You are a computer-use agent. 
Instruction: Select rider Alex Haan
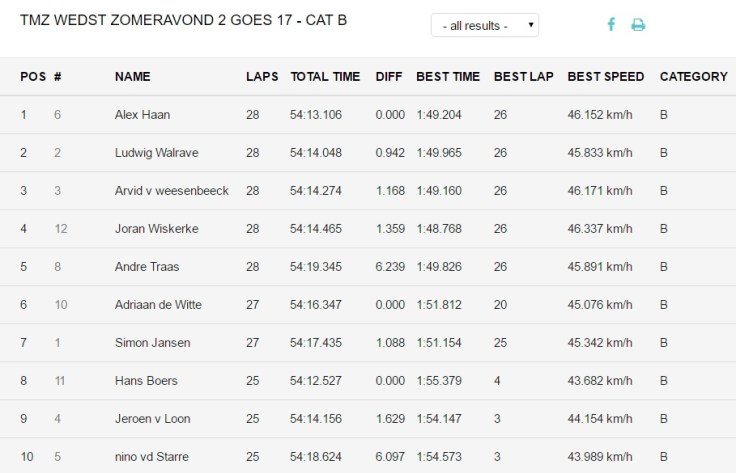142,115
